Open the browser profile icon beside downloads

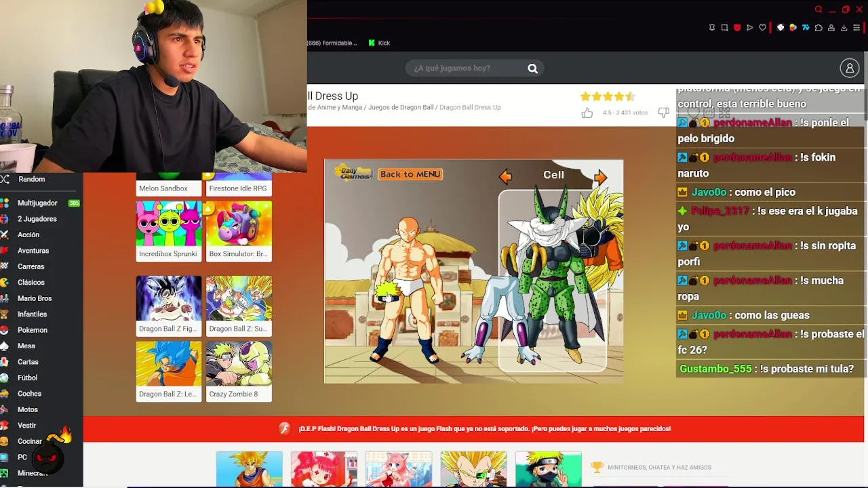point(831,28)
